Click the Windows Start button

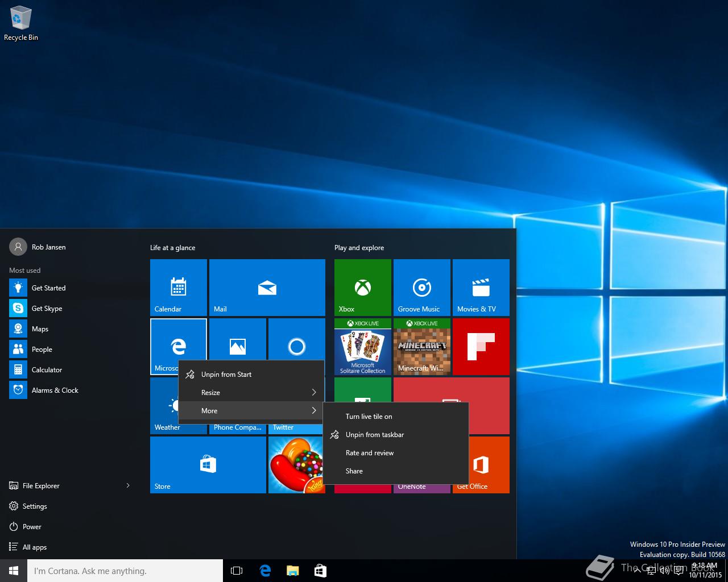14,571
